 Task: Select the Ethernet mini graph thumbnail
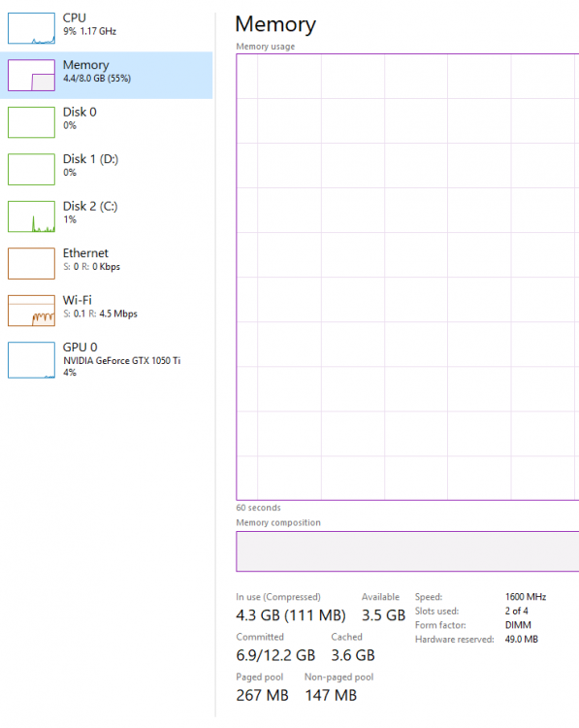click(x=31, y=263)
